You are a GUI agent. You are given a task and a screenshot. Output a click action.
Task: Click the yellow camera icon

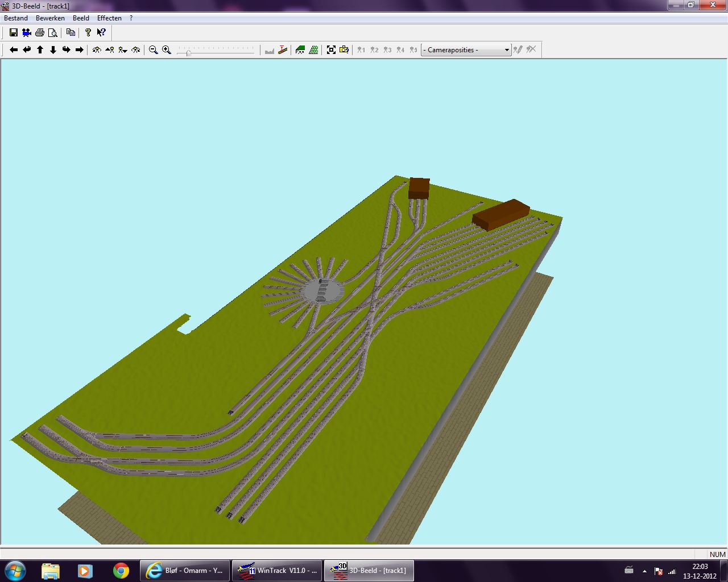click(x=344, y=50)
